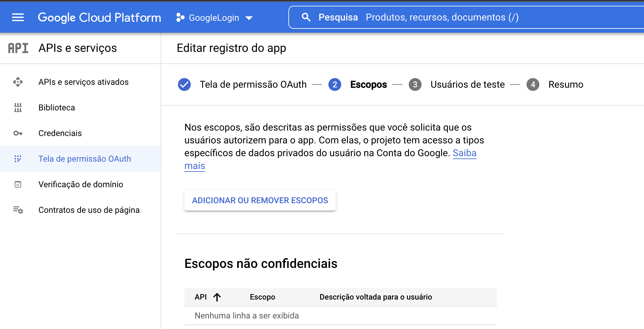Click 'Nenhuma linha a ser exibida' row

(x=341, y=316)
